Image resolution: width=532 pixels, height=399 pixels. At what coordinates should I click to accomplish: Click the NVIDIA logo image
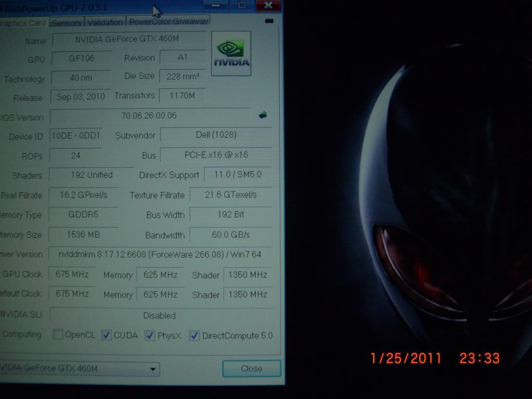click(x=231, y=54)
